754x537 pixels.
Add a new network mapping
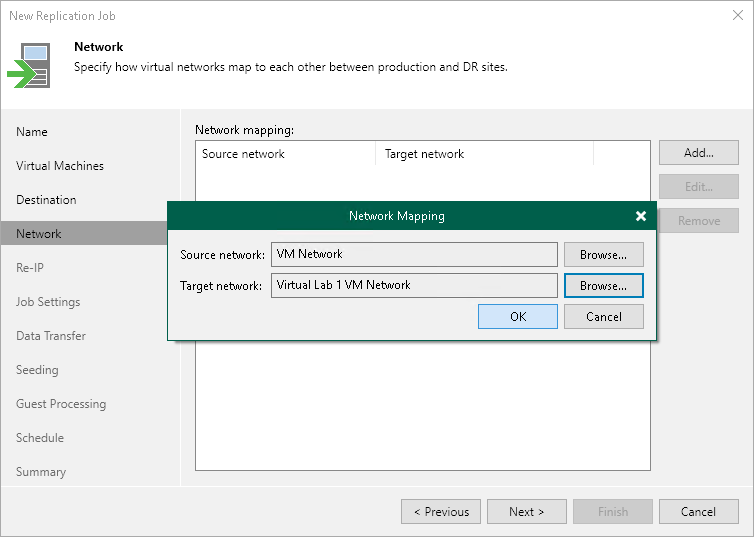(x=699, y=152)
